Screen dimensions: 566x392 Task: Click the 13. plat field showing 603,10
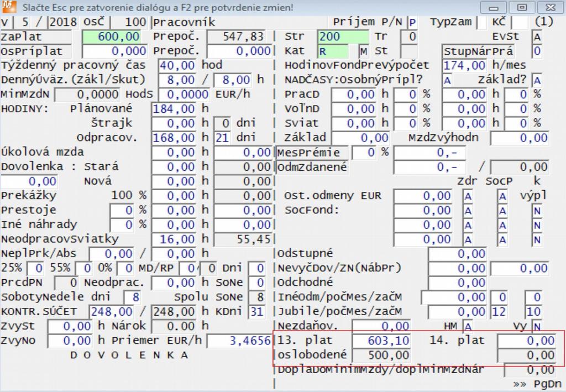tap(381, 341)
